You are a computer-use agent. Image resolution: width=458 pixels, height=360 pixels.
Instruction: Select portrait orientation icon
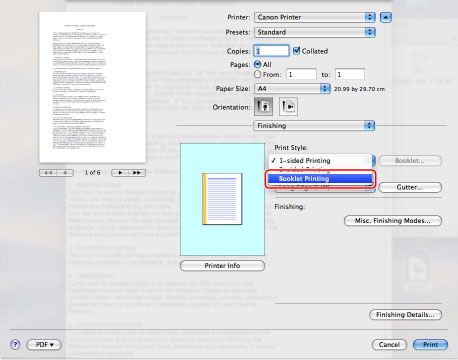coord(263,106)
